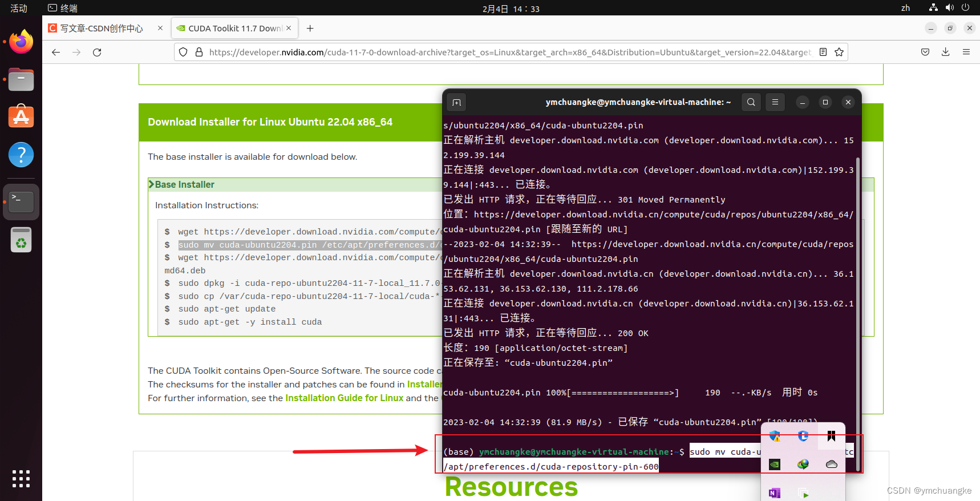Close the CSDN 写文章 tab
980x501 pixels.
click(160, 28)
